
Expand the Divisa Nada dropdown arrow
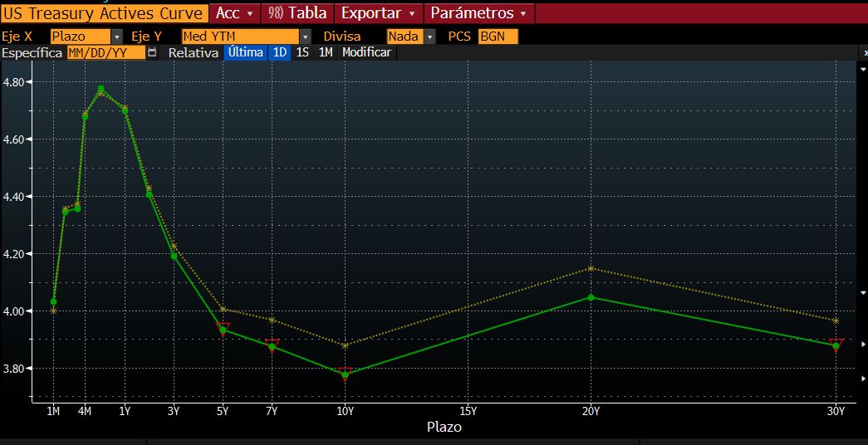click(x=430, y=37)
